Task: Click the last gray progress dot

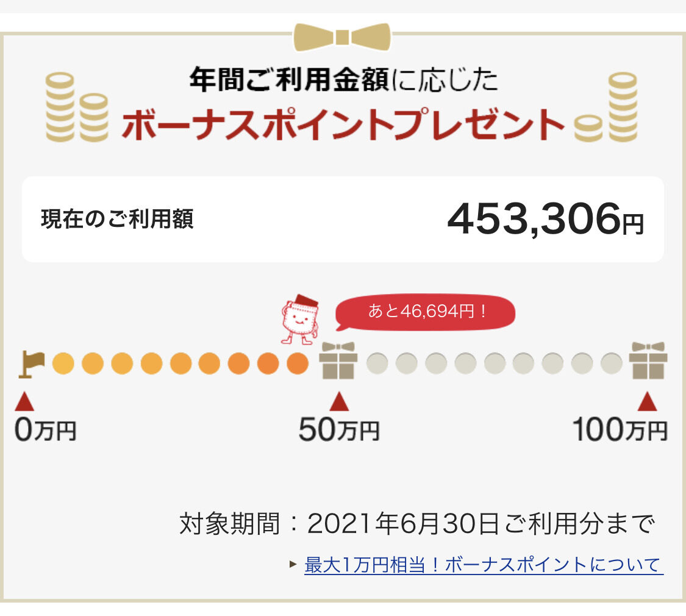Action: click(611, 364)
